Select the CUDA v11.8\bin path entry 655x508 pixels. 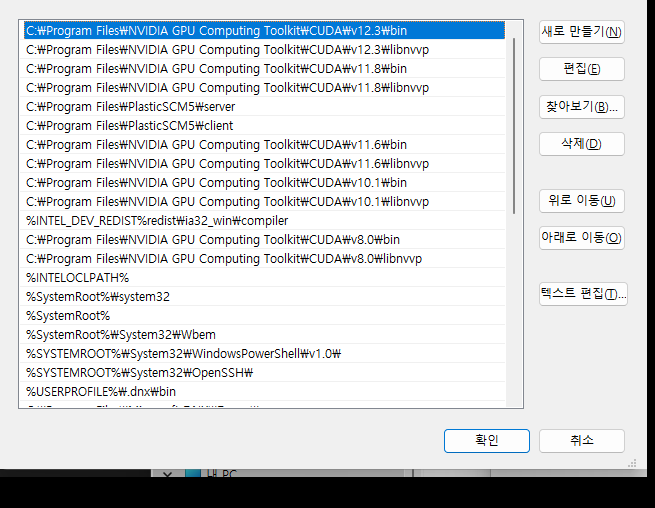pos(264,69)
